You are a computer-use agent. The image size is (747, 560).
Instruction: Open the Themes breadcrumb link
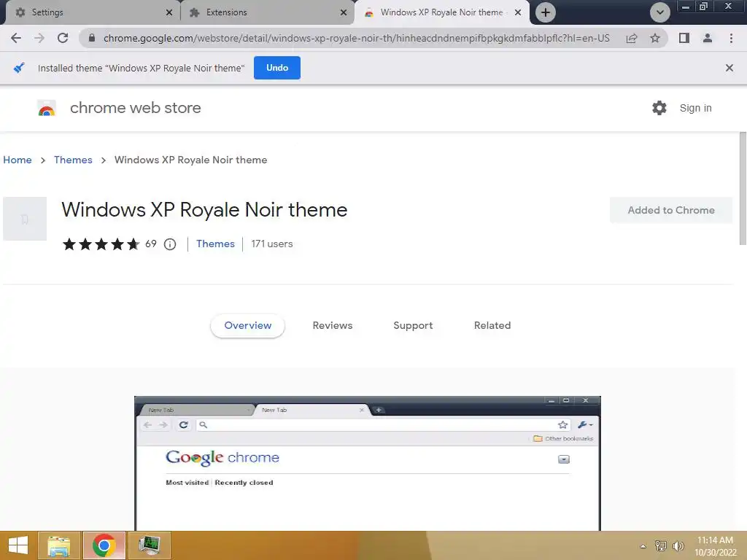(73, 160)
